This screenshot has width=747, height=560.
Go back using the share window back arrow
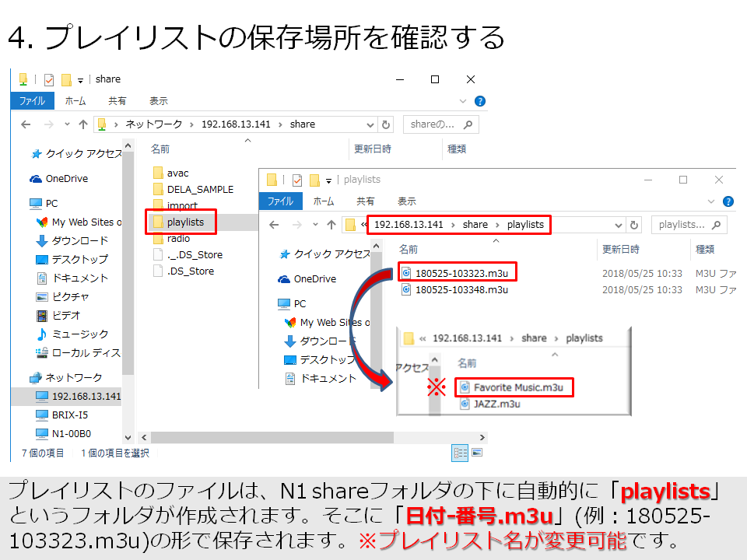point(26,124)
